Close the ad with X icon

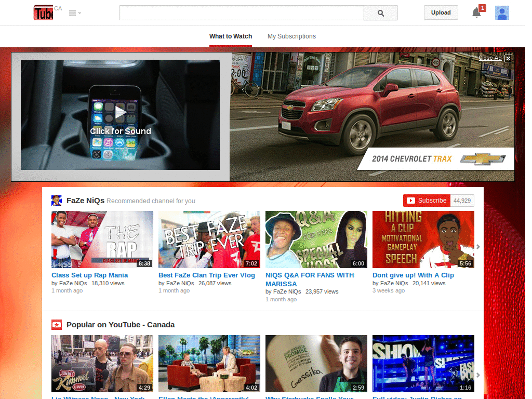click(508, 58)
